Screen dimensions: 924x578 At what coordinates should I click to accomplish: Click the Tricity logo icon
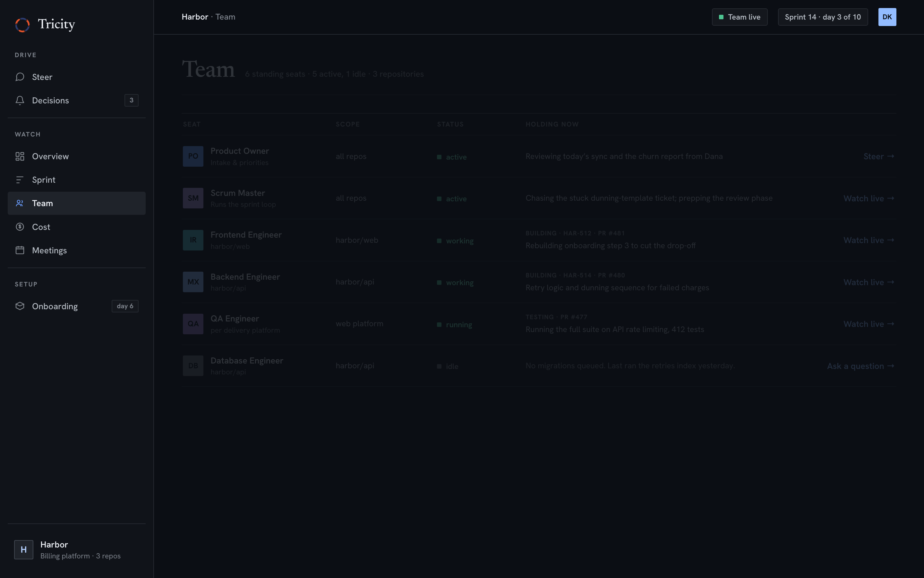(x=22, y=25)
